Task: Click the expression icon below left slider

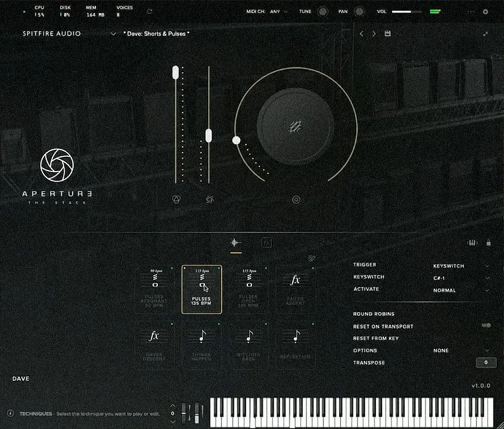Action: (x=176, y=200)
